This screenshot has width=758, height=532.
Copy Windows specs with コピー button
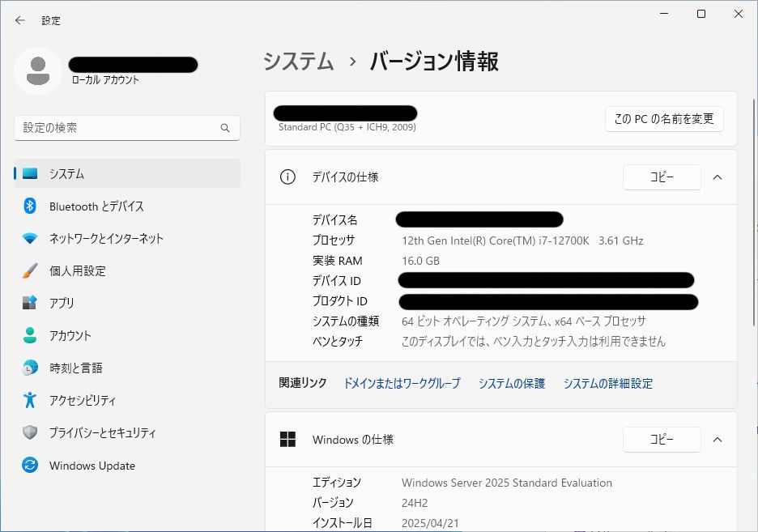(x=662, y=440)
